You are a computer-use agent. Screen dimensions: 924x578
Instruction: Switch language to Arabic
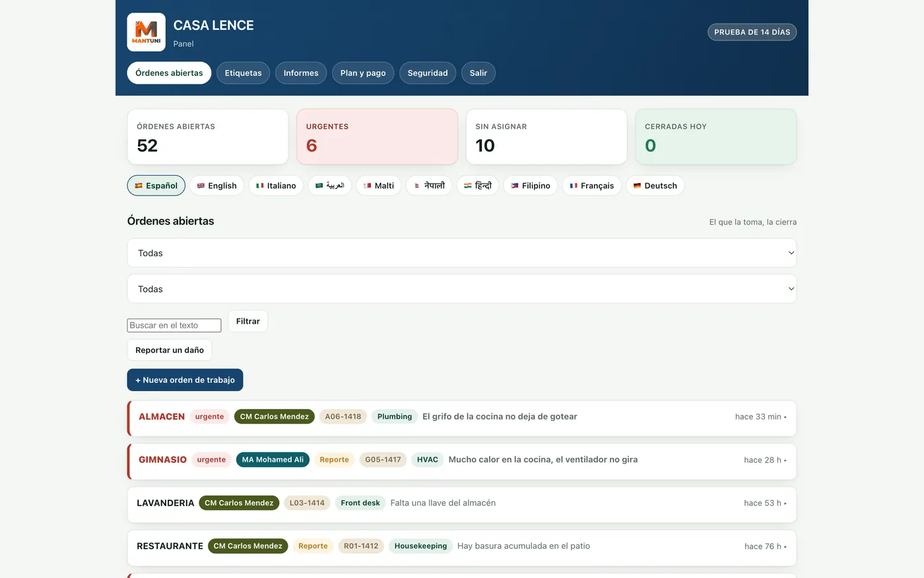(330, 186)
